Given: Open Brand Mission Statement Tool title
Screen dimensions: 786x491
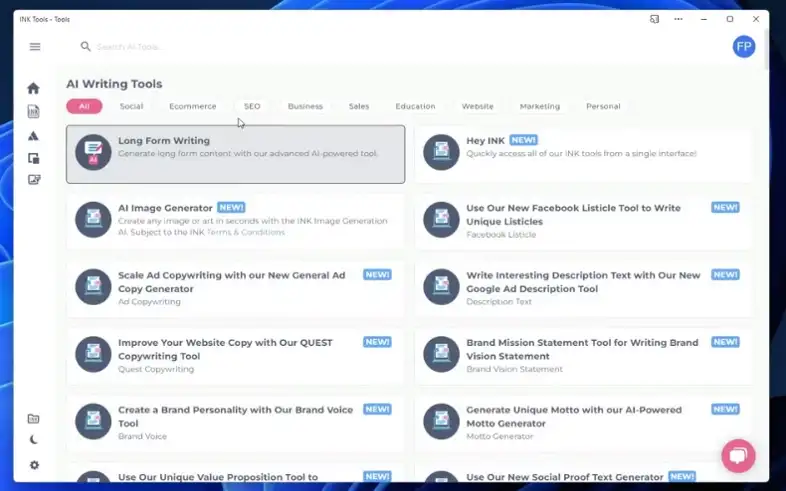Looking at the screenshot, I should (582, 349).
